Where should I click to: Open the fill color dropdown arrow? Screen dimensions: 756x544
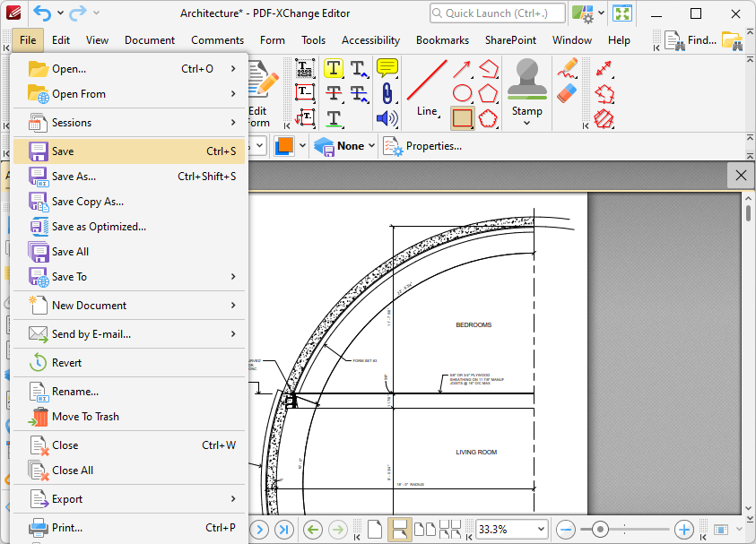click(x=302, y=145)
